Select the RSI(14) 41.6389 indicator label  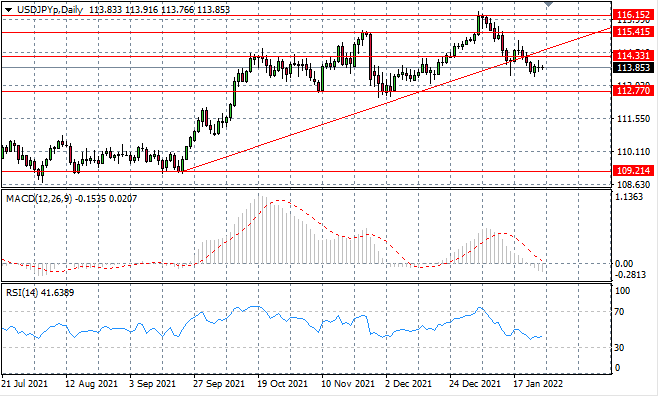point(40,293)
